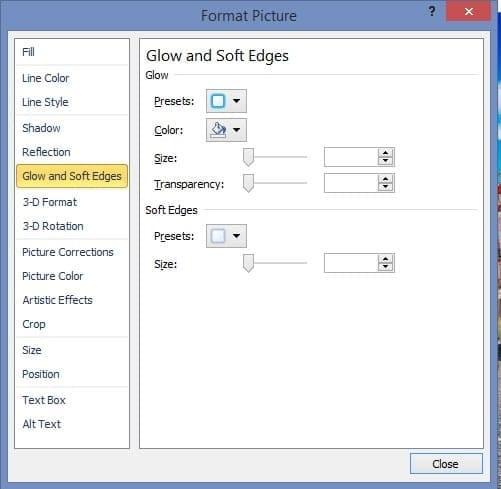Viewport: 501px width, 489px height.
Task: Click the Glow Size value field
Action: [351, 157]
